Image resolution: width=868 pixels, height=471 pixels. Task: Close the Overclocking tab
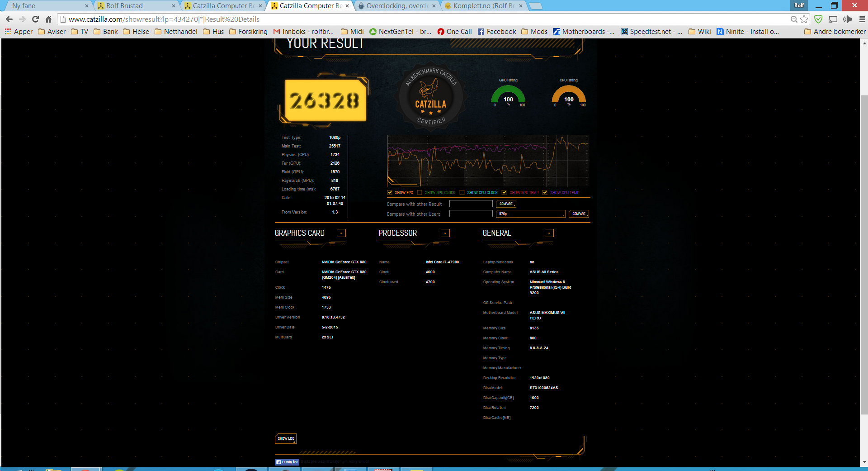tap(434, 6)
